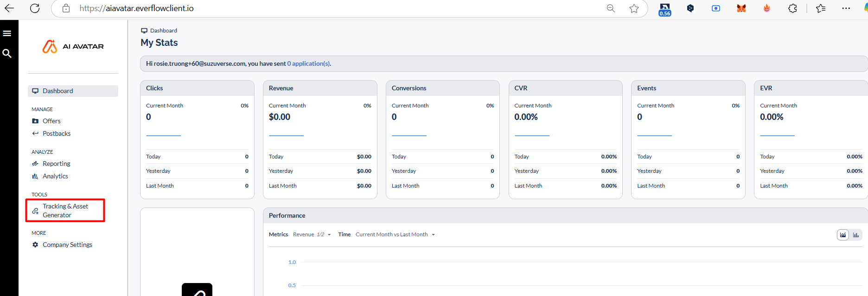The width and height of the screenshot is (868, 296).
Task: Open Reporting under Analyze
Action: point(56,164)
